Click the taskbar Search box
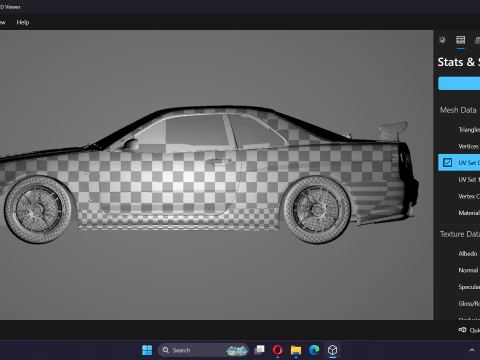 (x=203, y=350)
